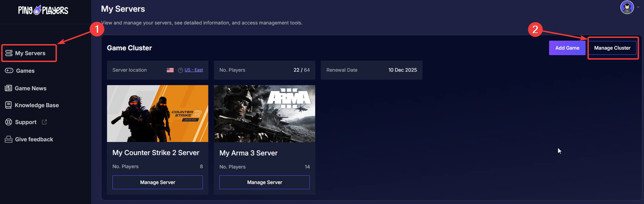The height and width of the screenshot is (204, 644).
Task: Click the Game News newspaper icon
Action: click(8, 88)
